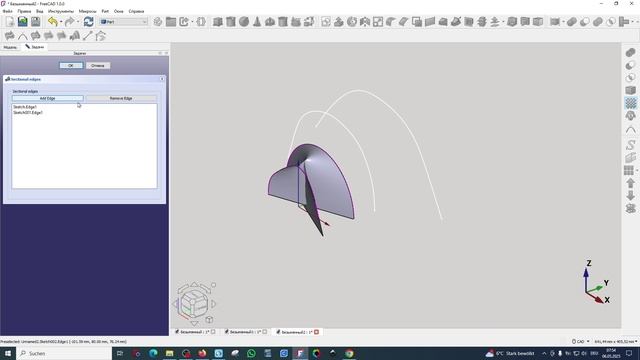Click the up arrow icon in right sidebar
This screenshot has width=640, height=360.
click(x=631, y=183)
